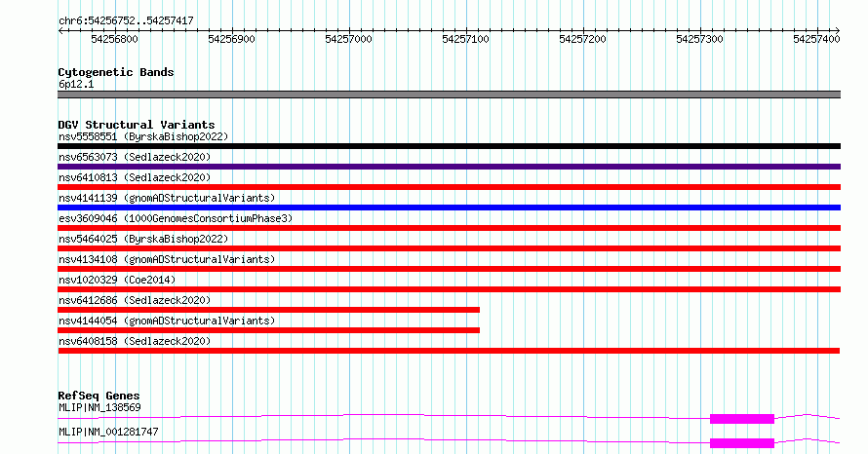This screenshot has height=454, width=868.
Task: Click the nsv5558551 ByrskaBishop2022 label
Action: click(143, 136)
